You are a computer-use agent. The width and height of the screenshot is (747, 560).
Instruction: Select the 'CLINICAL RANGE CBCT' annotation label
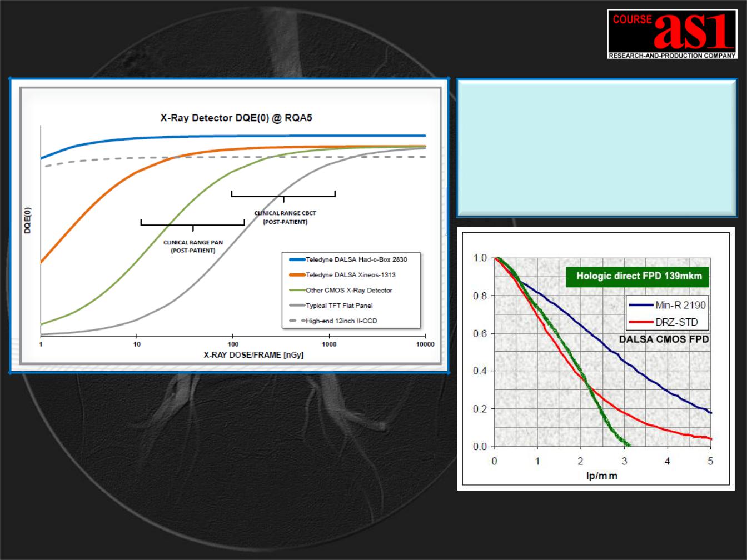[285, 213]
